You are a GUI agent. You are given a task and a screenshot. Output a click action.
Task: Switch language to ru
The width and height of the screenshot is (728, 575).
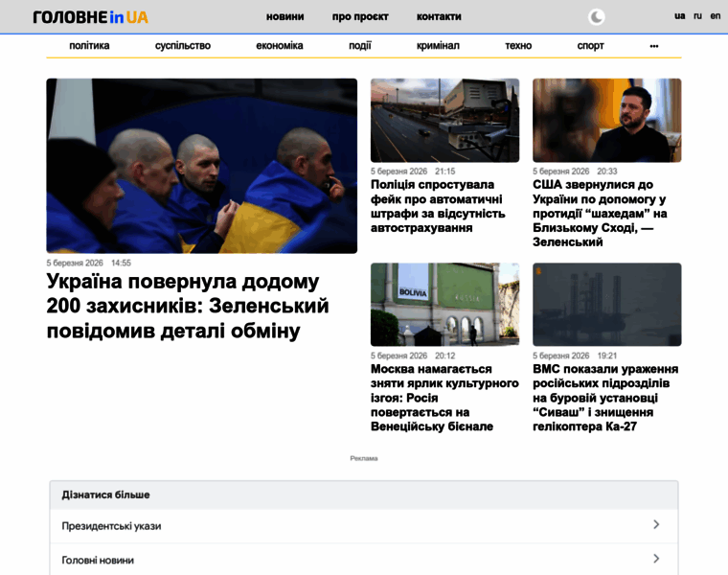coord(697,16)
